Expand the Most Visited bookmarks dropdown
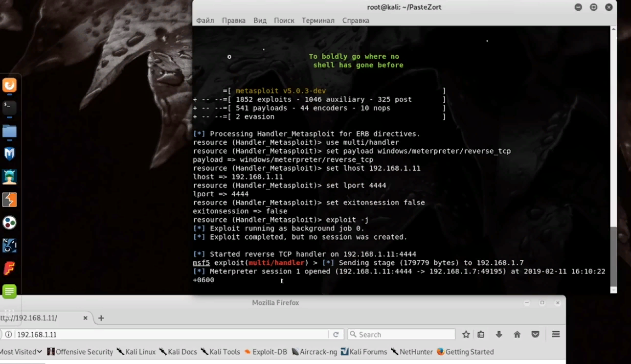631x364 pixels. (x=21, y=352)
